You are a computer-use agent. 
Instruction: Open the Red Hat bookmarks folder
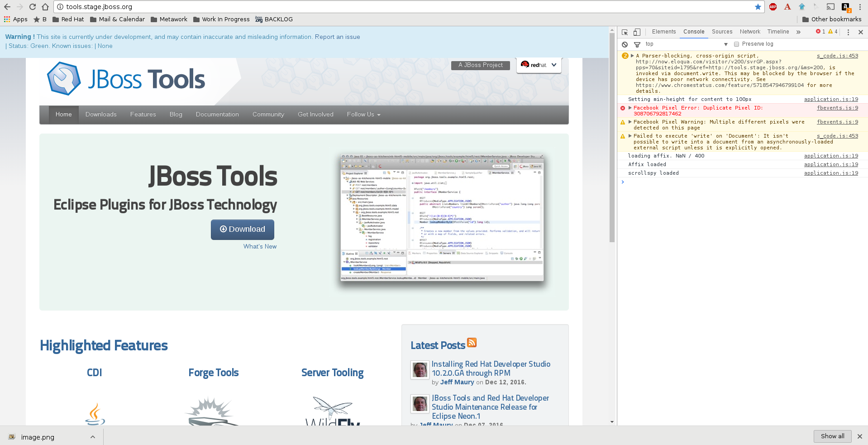pyautogui.click(x=68, y=19)
